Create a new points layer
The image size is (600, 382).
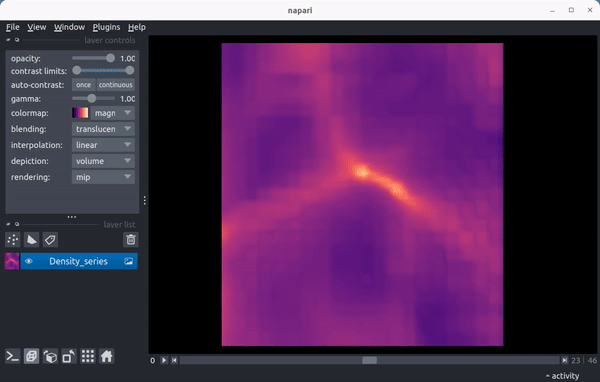[x=13, y=240]
